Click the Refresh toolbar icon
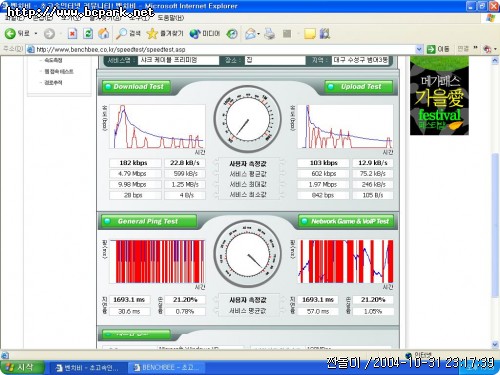The image size is (500, 375). 88,33
